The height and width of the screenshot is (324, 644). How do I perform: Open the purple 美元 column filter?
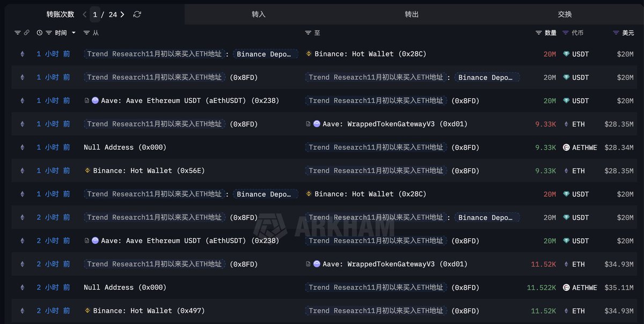616,33
